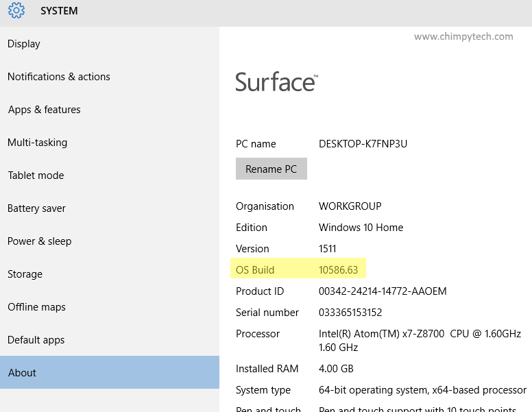This screenshot has height=412, width=532.
Task: Click the Rename PC button
Action: click(271, 169)
